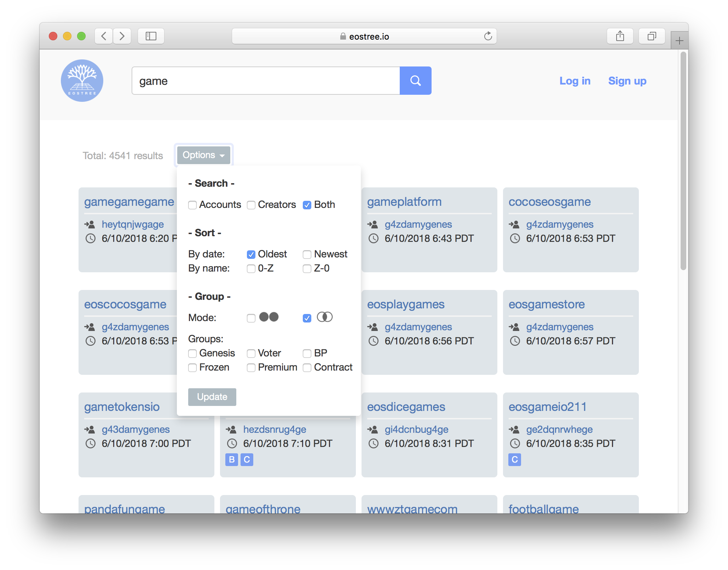Click the C badge on eosgameio211 card
This screenshot has height=570, width=728.
[x=515, y=459]
